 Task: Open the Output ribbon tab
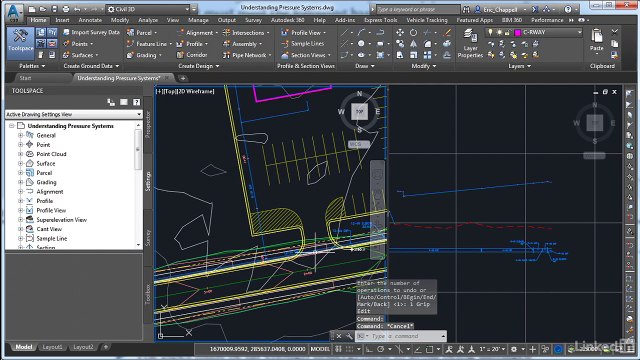227,20
